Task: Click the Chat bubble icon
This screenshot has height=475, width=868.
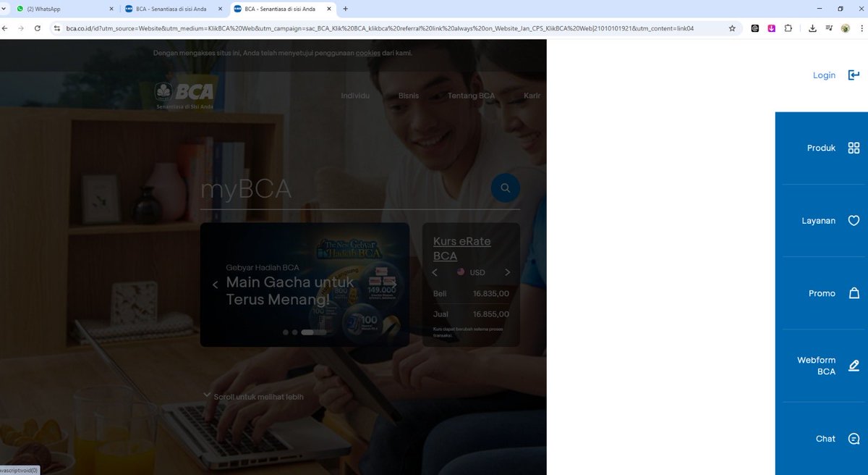Action: click(854, 439)
